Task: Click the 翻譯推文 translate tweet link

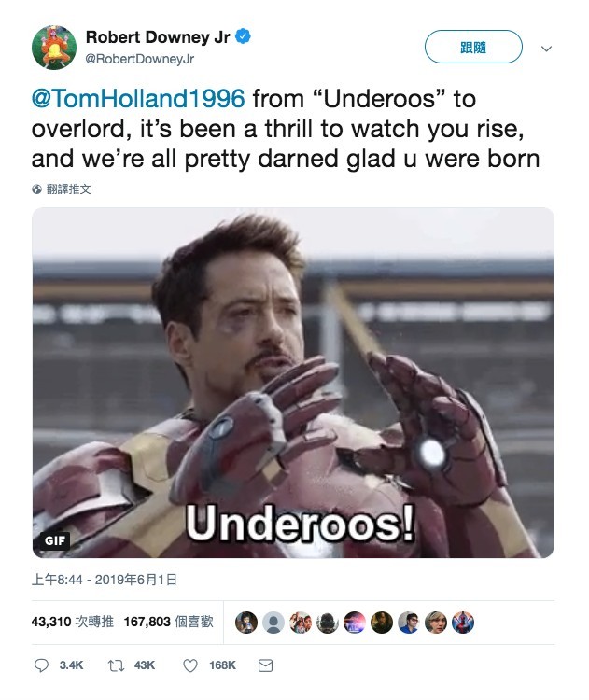Action: (69, 189)
